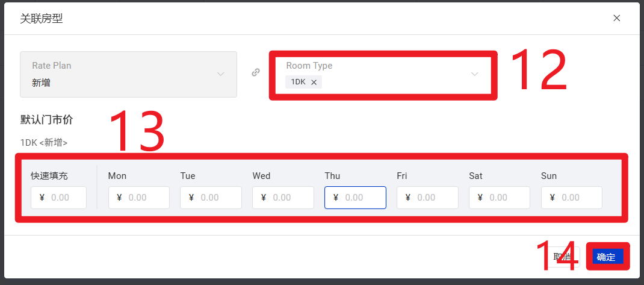
Task: Expand the Room Type dropdown arrow
Action: [474, 74]
